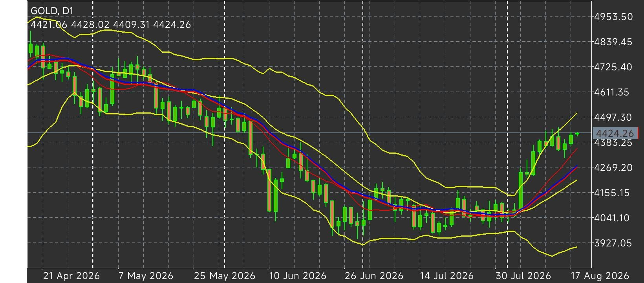Click the highlighted 4424.26 price tag on the axis

click(615, 134)
